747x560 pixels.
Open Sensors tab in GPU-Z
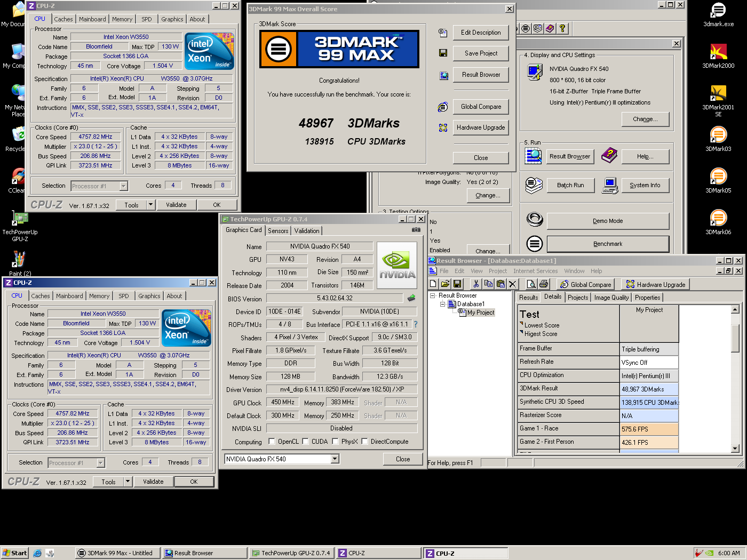coord(278,231)
